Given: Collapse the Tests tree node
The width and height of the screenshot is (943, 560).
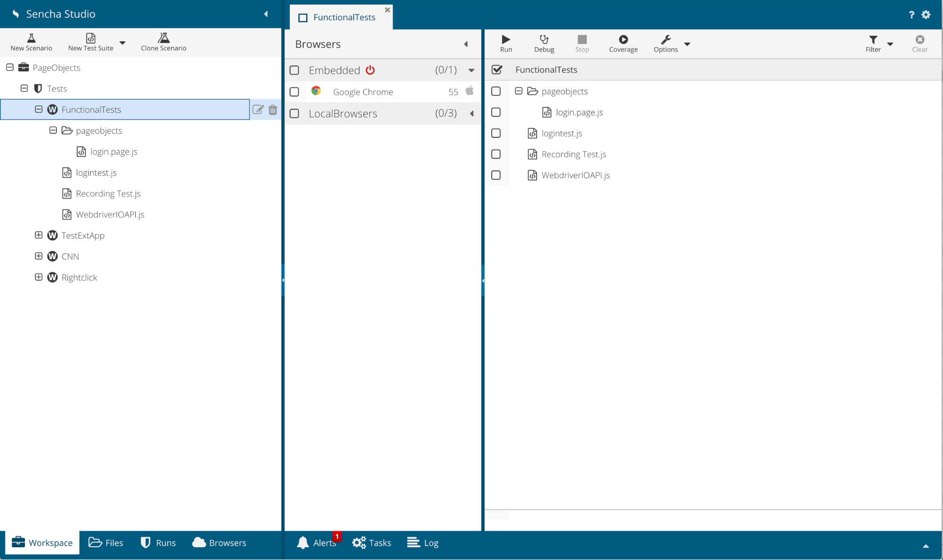Looking at the screenshot, I should (x=24, y=88).
